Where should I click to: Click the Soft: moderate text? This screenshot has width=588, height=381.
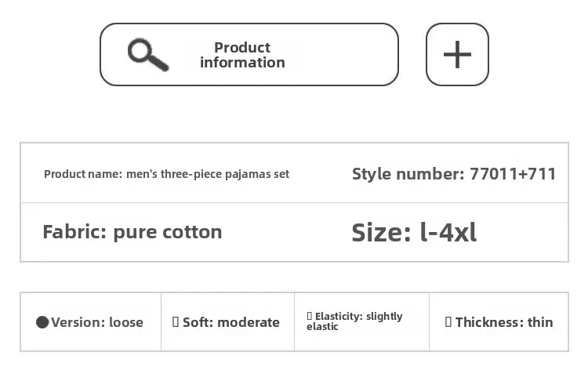pos(231,322)
